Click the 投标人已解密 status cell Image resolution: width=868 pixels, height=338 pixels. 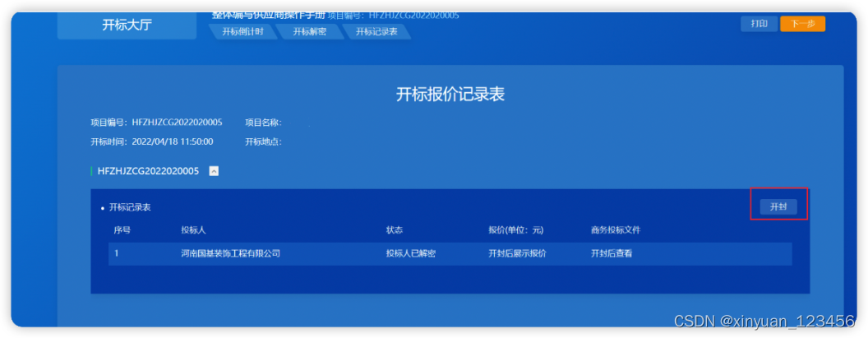point(411,254)
